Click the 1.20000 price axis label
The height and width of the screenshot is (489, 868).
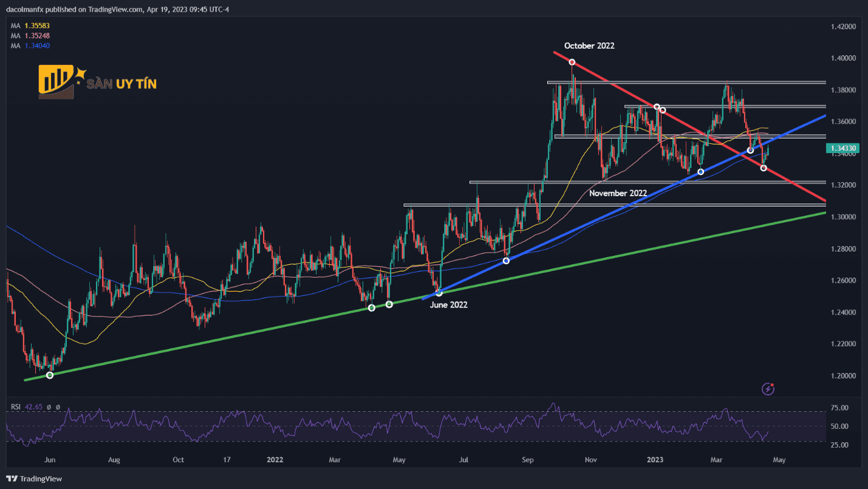coord(843,376)
